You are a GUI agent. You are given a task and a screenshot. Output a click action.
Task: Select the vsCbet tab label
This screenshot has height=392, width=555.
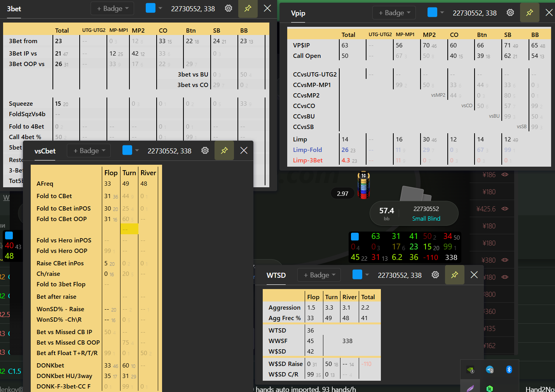pyautogui.click(x=45, y=151)
